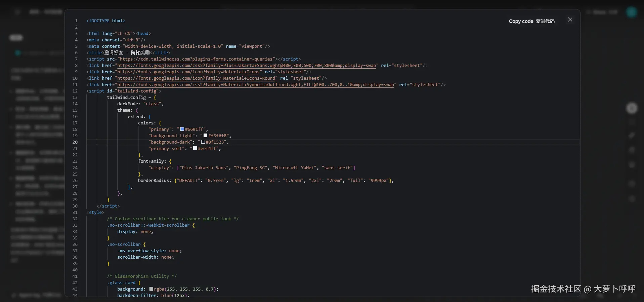This screenshot has width=644, height=302.
Task: Open the cdn.tailwindcss.com script URL link
Action: coord(196,59)
